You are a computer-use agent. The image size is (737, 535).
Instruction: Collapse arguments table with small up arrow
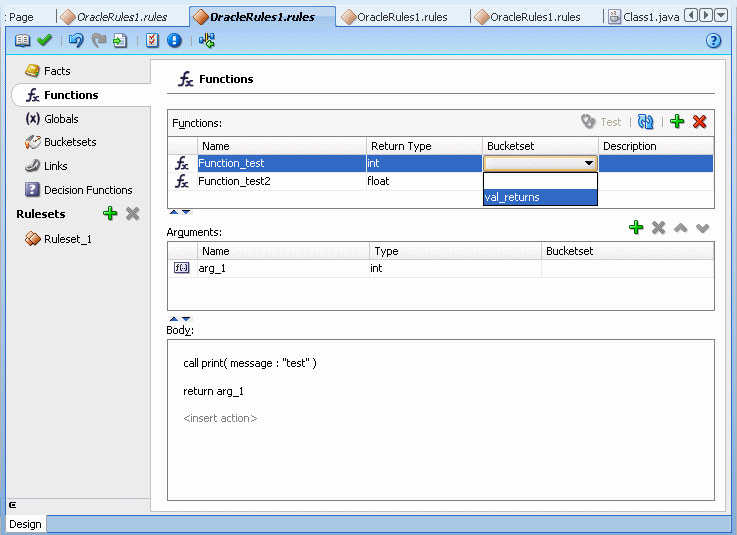[x=174, y=319]
